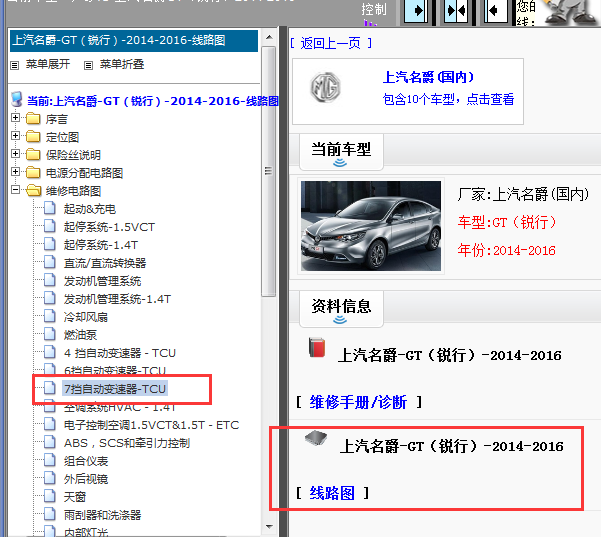Click the cartoon assistant figure in top corner

(569, 11)
